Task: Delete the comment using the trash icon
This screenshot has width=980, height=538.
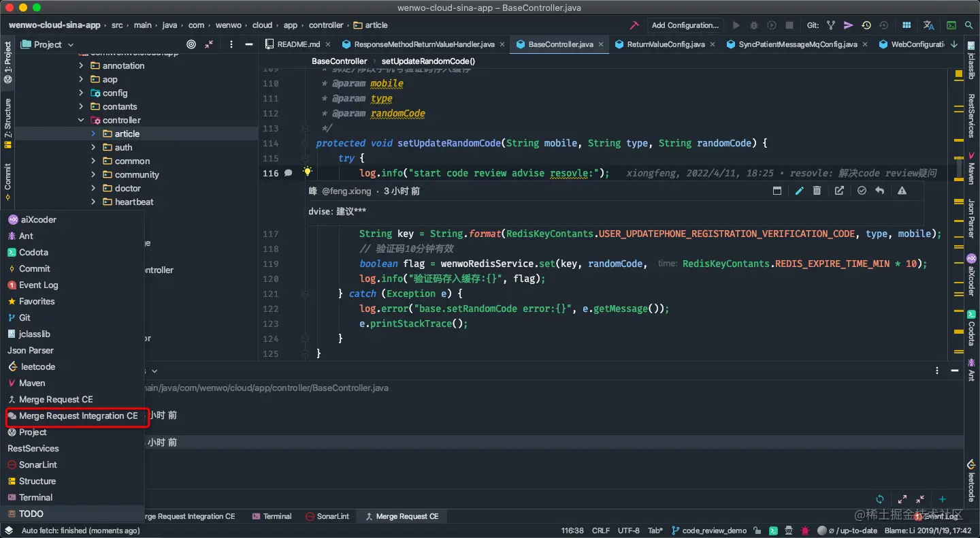Action: [x=817, y=191]
